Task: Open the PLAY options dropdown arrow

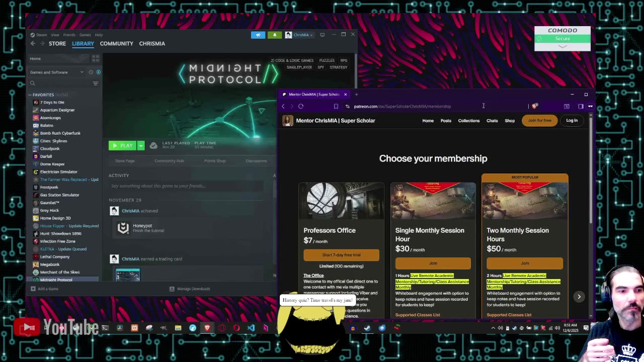Action: coord(141,146)
